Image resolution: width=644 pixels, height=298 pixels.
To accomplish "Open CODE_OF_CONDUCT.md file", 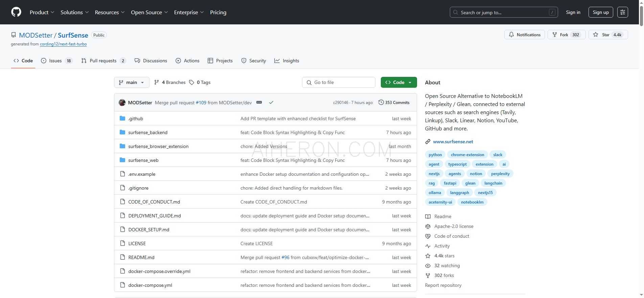I will click(154, 202).
